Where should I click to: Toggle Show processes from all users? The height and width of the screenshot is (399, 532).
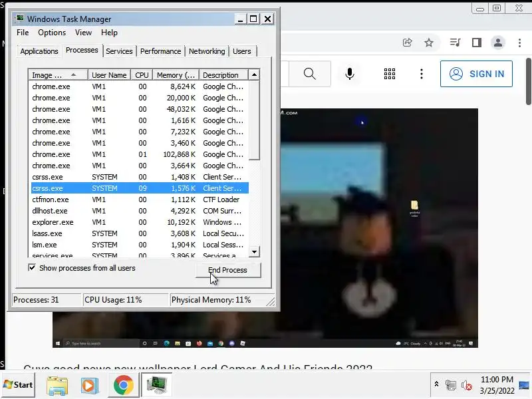coord(32,268)
